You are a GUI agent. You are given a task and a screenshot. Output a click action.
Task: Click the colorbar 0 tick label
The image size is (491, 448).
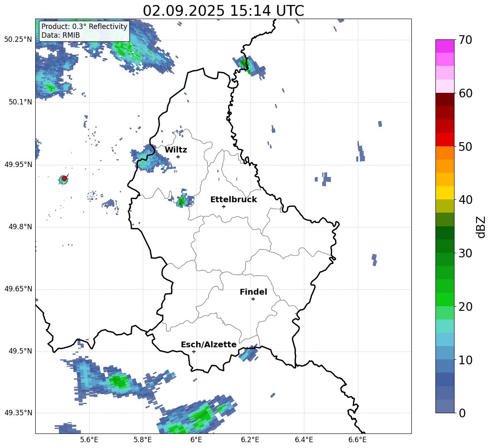pos(462,413)
